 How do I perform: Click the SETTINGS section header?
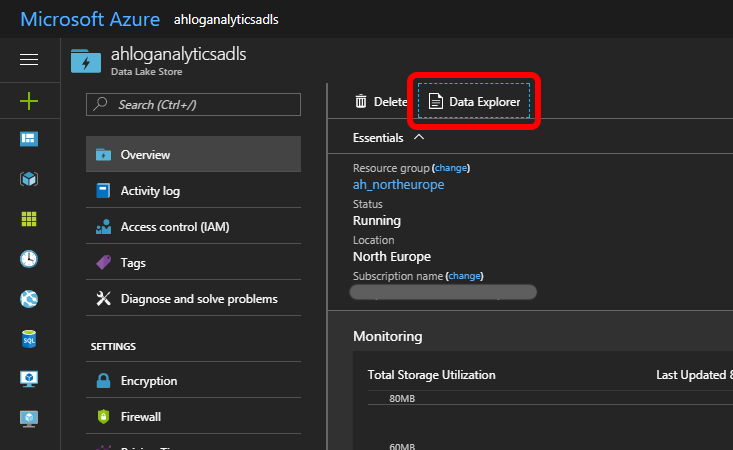(x=113, y=346)
